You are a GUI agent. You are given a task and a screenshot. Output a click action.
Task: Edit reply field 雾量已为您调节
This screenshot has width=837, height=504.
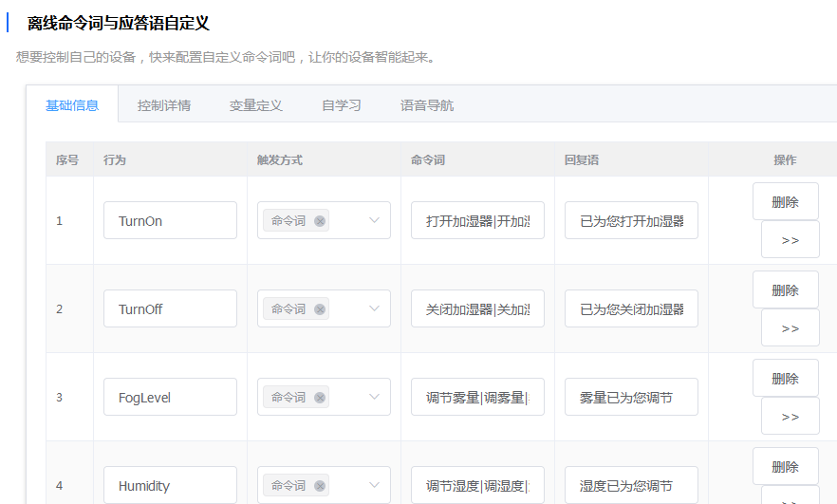point(631,397)
